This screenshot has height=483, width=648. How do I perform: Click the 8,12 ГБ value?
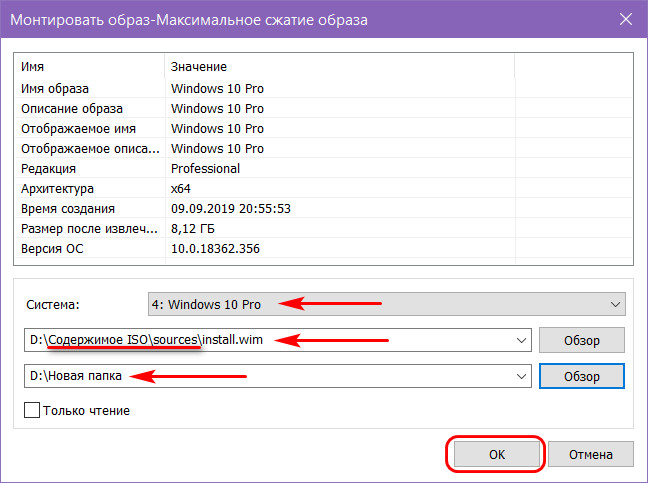193,229
